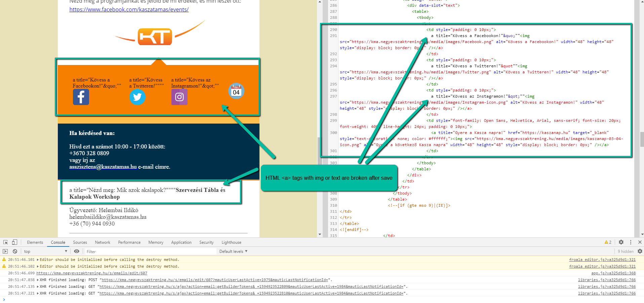Image resolution: width=644 pixels, height=303 pixels.
Task: Click the Facebook icon in the orange banner
Action: 81,97
